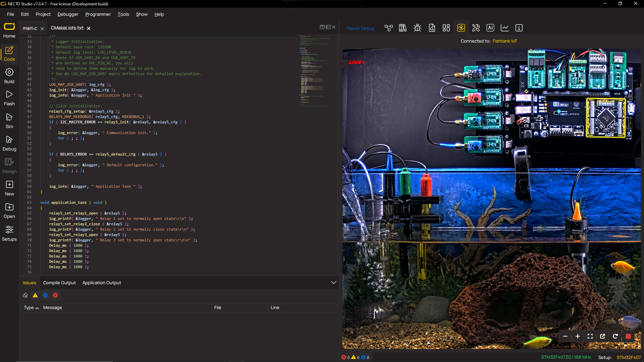Click the warning count in status bar
This screenshot has width=644, height=362.
[x=355, y=357]
